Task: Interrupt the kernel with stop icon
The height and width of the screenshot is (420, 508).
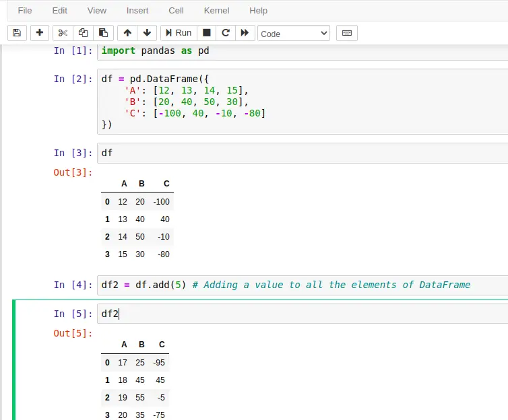Action: (207, 33)
